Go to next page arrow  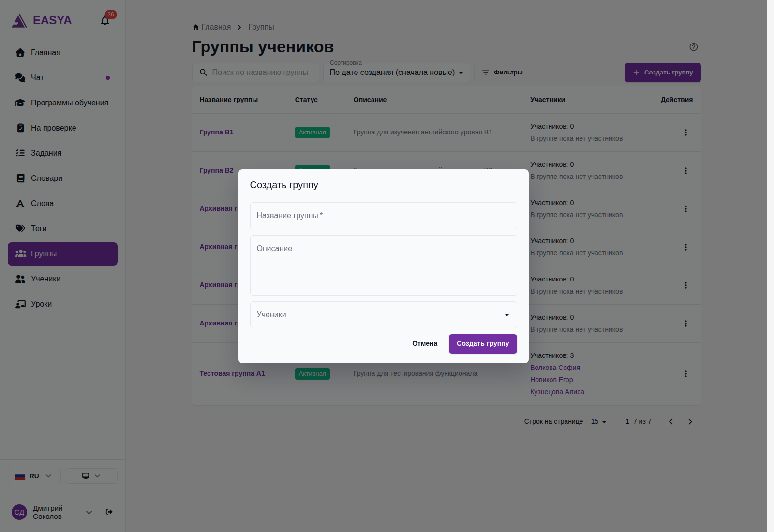click(x=690, y=422)
